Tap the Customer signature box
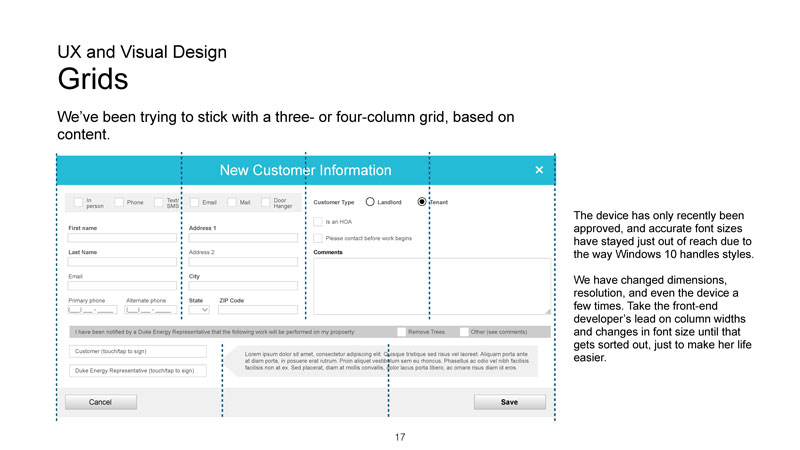Screen dimensions: 800x450 coord(138,352)
